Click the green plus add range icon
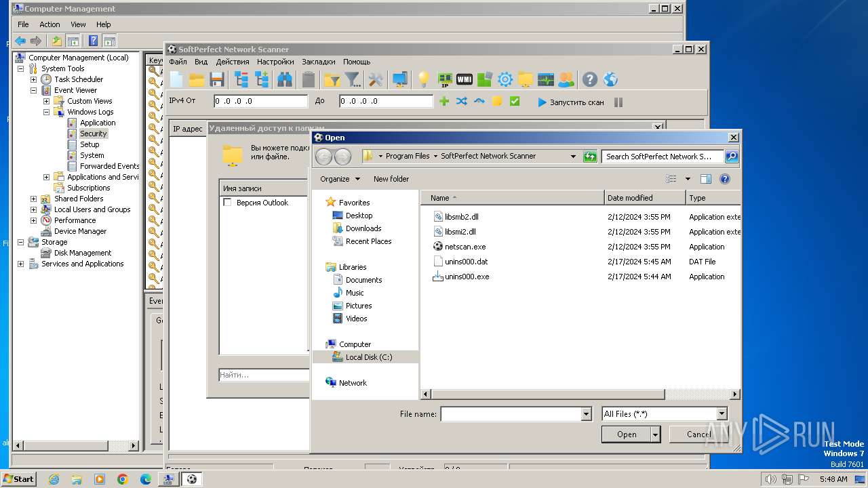868x488 pixels. [444, 102]
